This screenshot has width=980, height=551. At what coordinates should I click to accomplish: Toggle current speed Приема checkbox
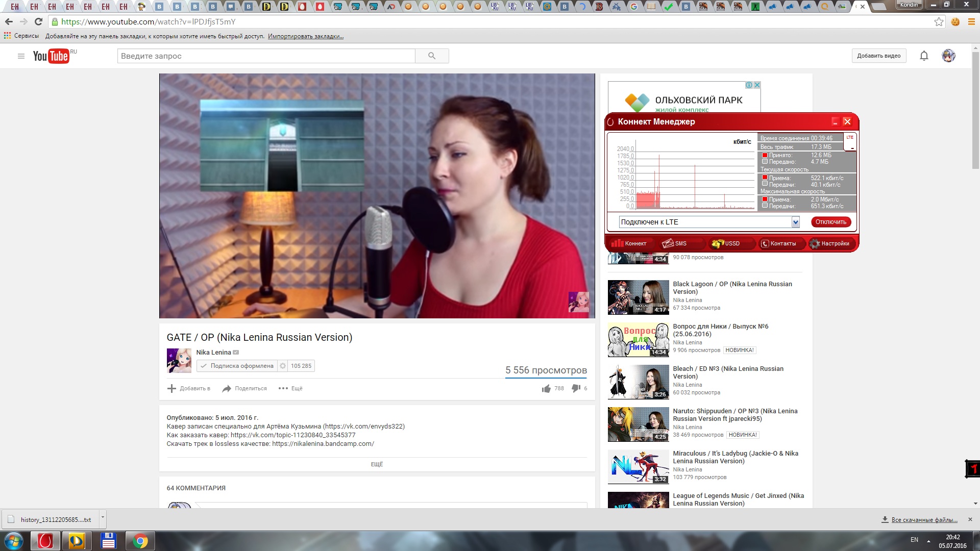pyautogui.click(x=765, y=178)
